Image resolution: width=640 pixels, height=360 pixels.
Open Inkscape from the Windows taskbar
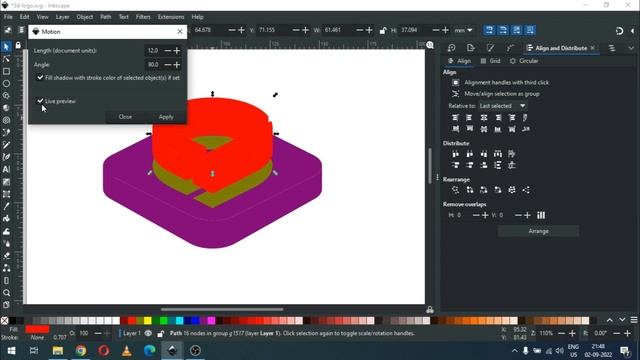[172, 351]
